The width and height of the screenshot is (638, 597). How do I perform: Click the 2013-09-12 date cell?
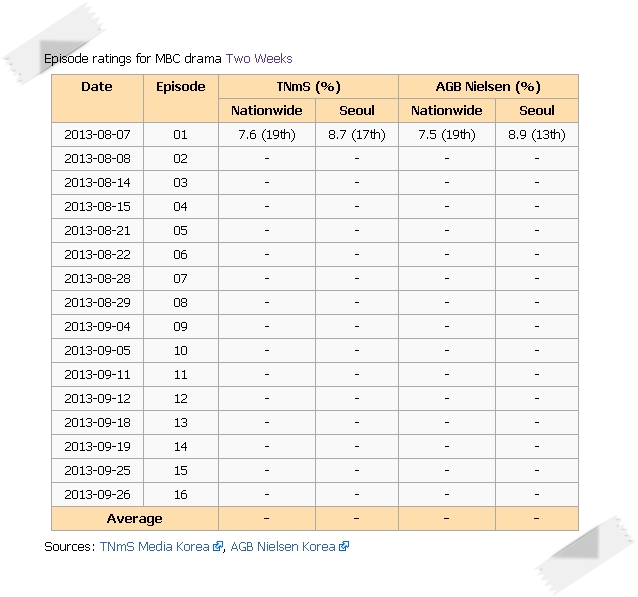coord(97,399)
